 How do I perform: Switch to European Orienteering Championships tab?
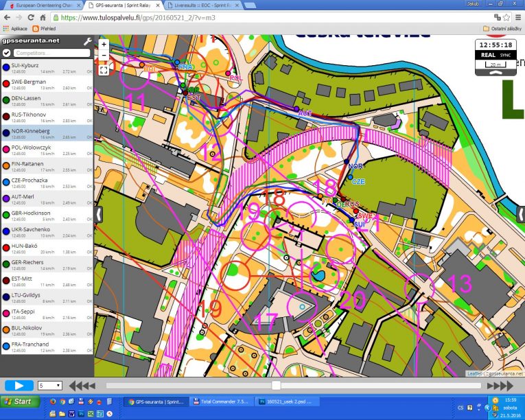click(43, 5)
